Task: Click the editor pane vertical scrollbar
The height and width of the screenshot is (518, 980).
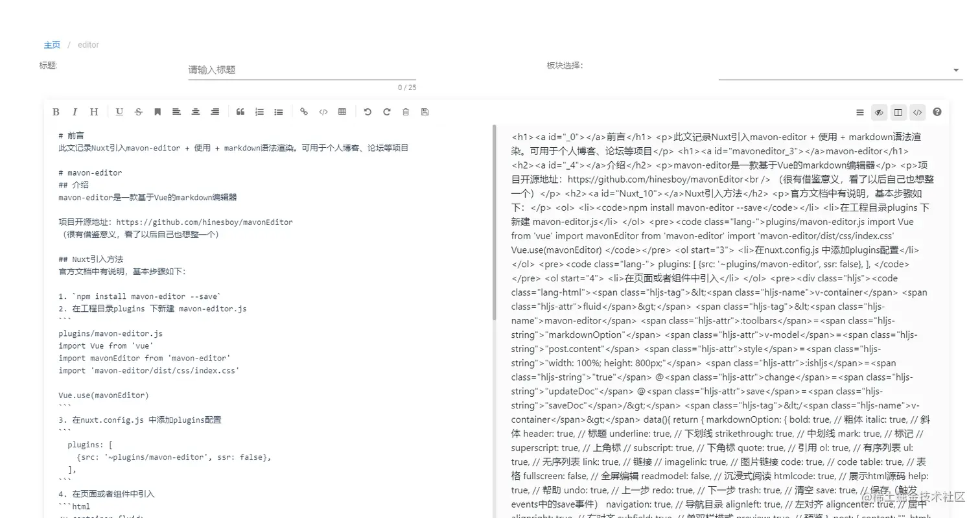Action: coord(495,224)
